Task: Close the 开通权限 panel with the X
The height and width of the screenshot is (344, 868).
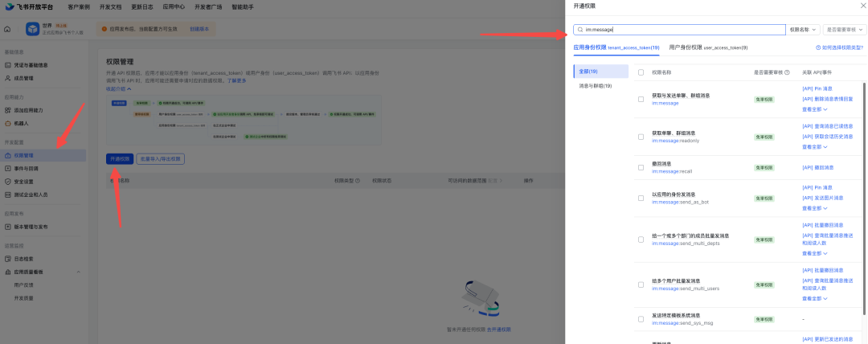Action: 862,6
